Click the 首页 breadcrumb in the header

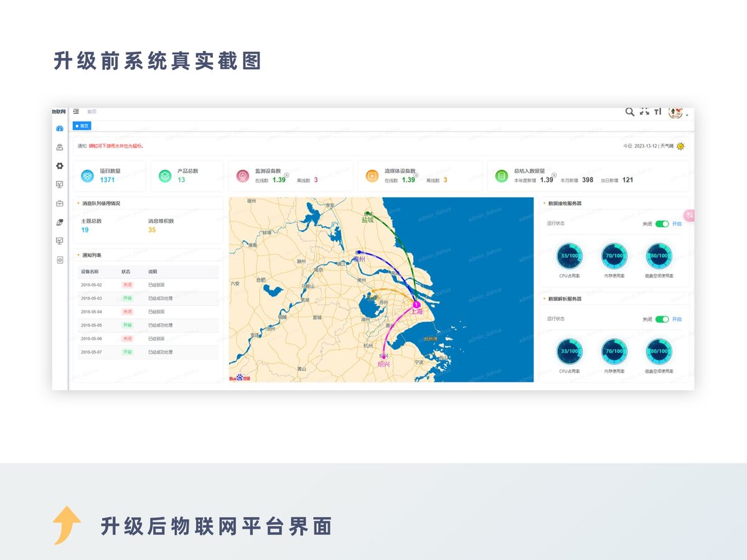92,111
